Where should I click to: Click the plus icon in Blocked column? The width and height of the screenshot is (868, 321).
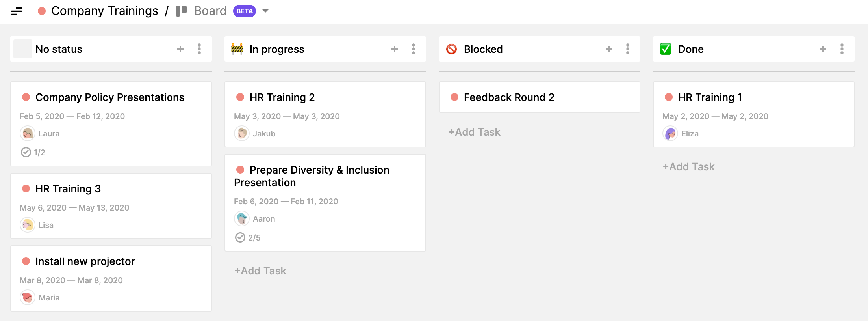pos(609,49)
